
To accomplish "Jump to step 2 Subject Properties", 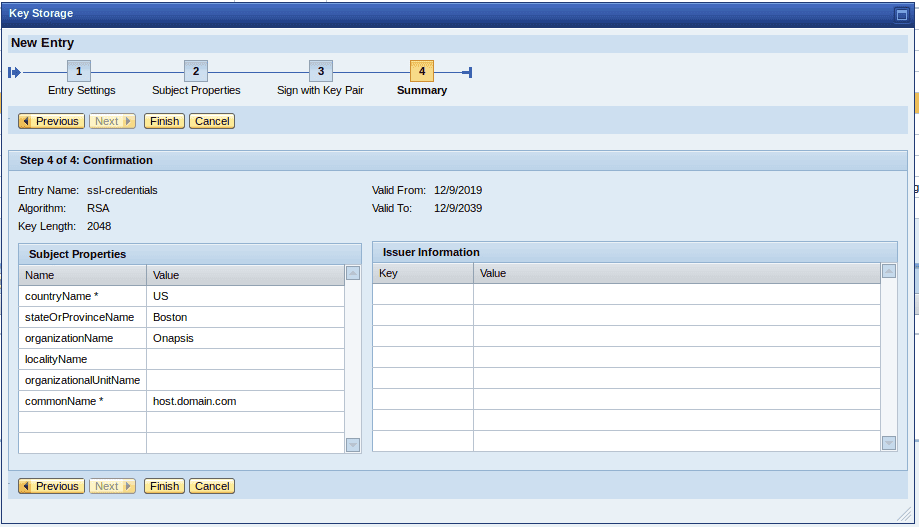I will pos(196,72).
